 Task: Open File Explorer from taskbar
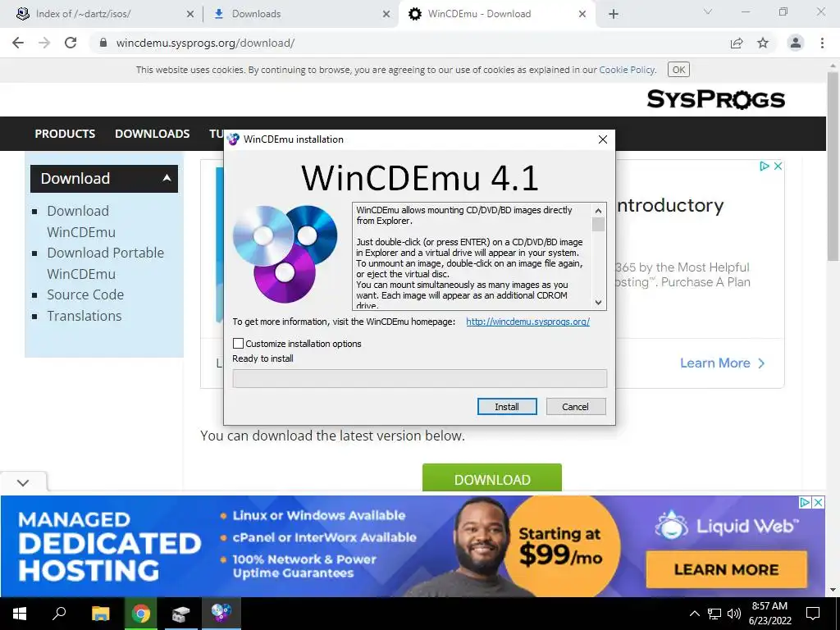(x=100, y=614)
